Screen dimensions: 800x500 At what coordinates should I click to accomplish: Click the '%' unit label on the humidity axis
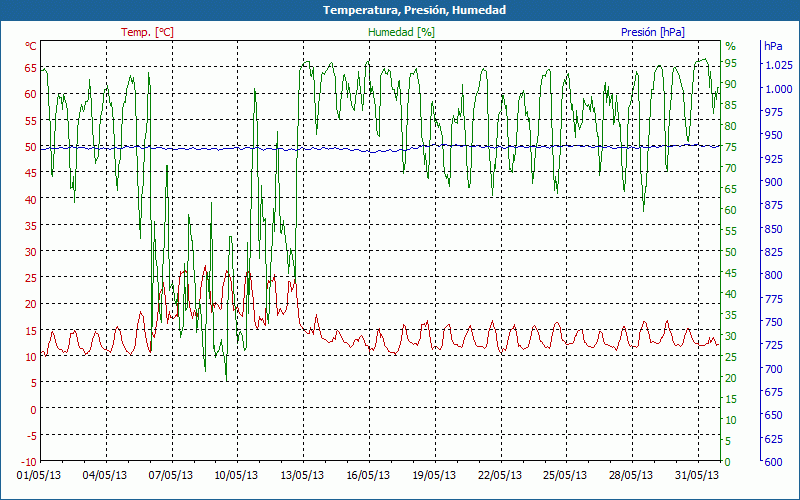[731, 46]
